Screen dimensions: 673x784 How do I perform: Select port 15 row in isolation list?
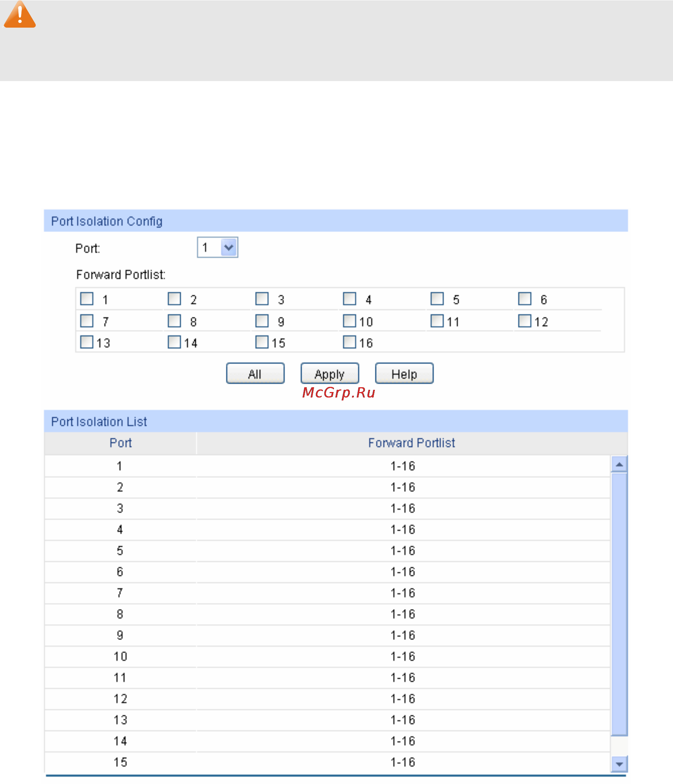click(x=327, y=763)
